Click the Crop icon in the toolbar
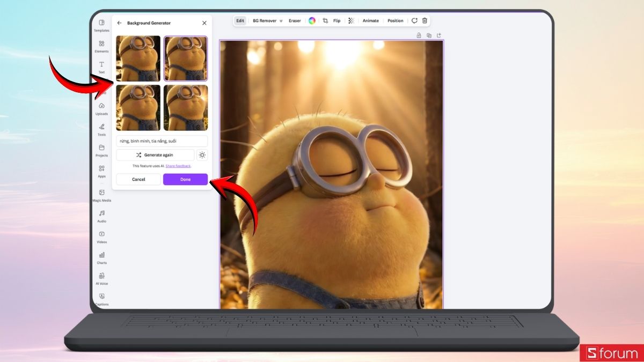Screen dimensions: 644x362 click(325, 20)
